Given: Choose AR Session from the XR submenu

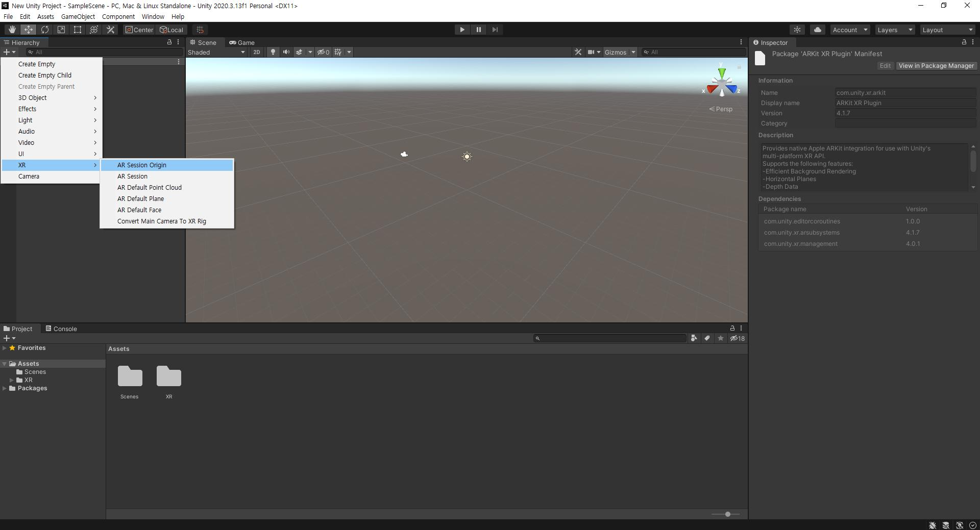Looking at the screenshot, I should pos(167,176).
